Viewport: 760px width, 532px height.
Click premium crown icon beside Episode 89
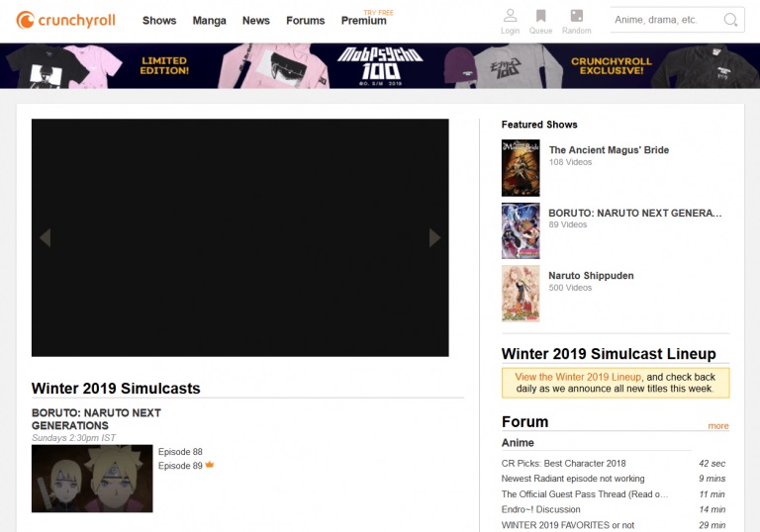pyautogui.click(x=210, y=465)
